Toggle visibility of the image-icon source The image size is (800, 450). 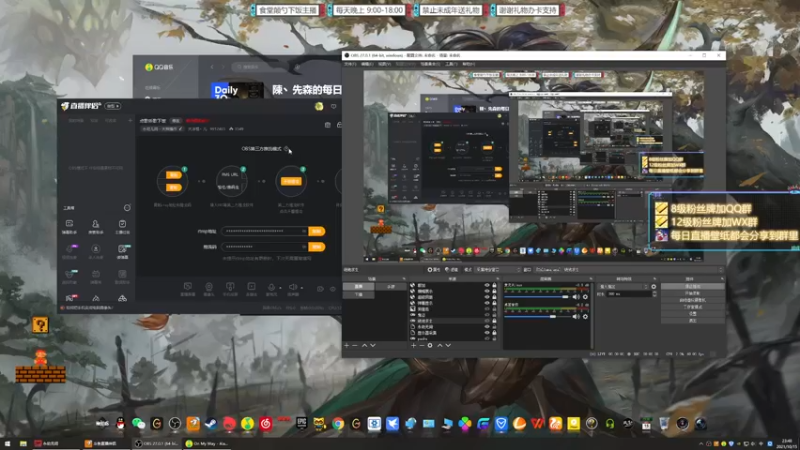487,309
